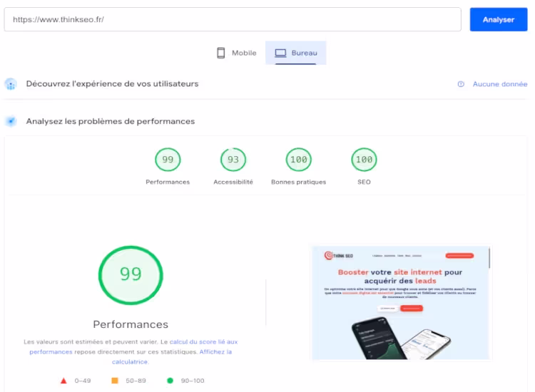This screenshot has width=535, height=392.
Task: Click the Think SEO page screenshot thumbnail
Action: 401,303
